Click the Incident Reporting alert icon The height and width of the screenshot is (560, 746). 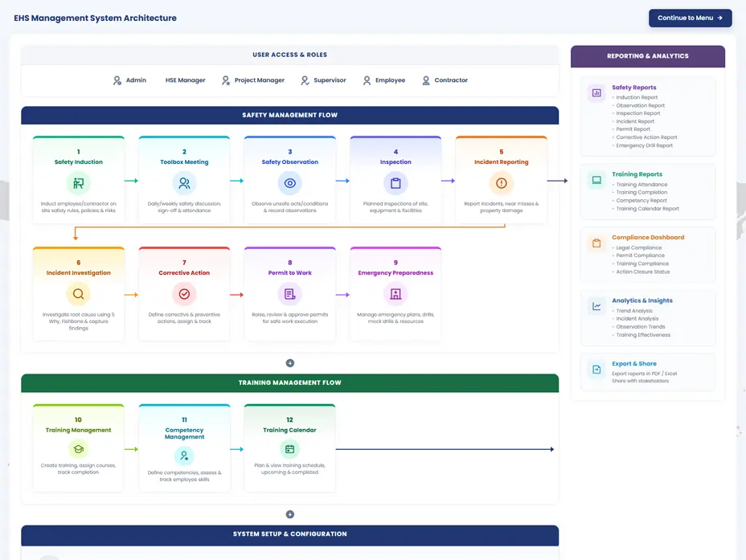(501, 183)
